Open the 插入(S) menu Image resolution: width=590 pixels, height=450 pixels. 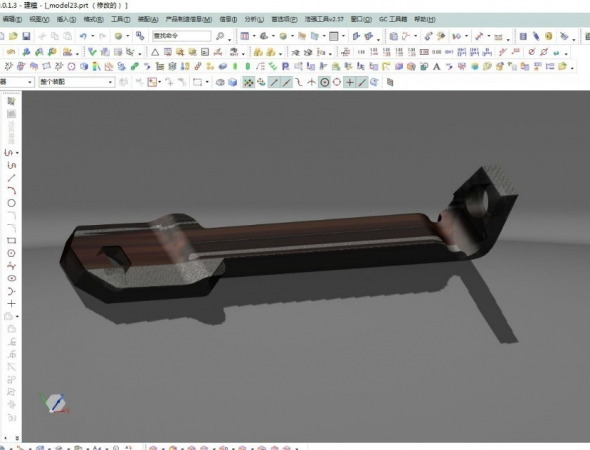coord(66,19)
